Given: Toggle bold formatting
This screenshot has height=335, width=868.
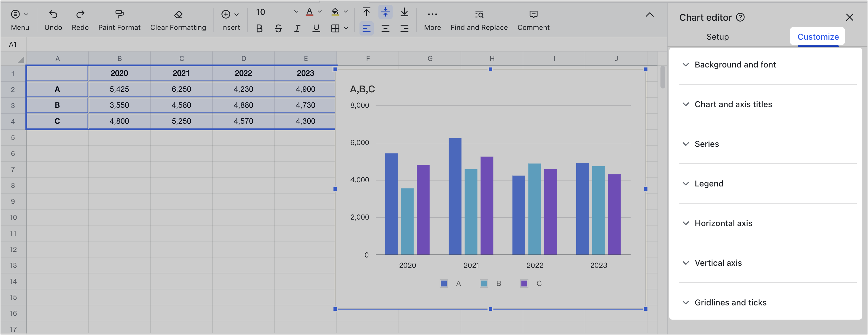Looking at the screenshot, I should click(x=259, y=28).
